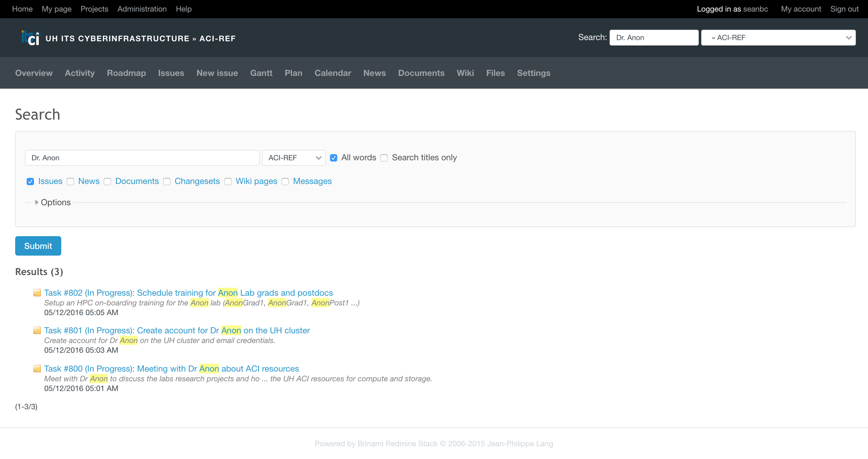Open the Roadmap tab
Viewport: 868px width, 459px height.
126,73
